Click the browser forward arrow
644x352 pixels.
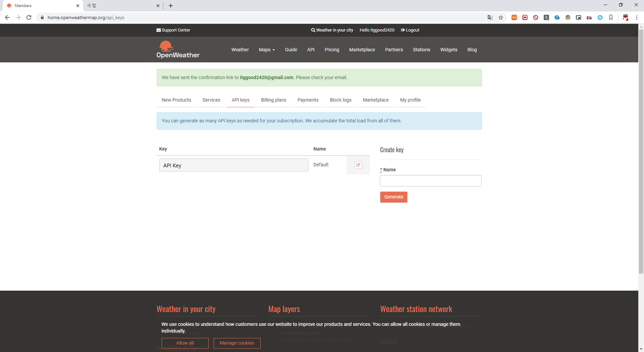18,17
